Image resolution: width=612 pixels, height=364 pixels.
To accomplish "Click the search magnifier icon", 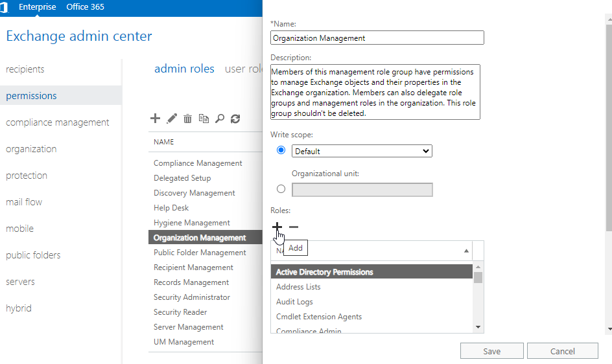I will 220,119.
